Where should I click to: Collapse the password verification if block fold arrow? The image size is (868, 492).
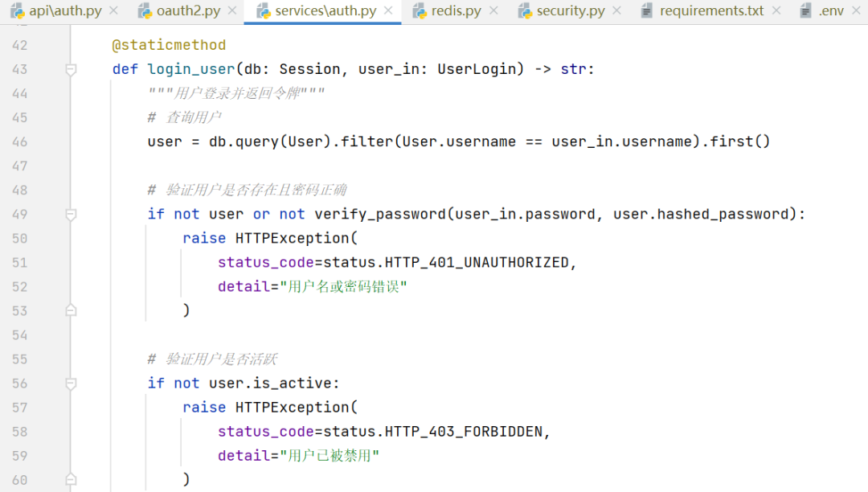[x=71, y=214]
